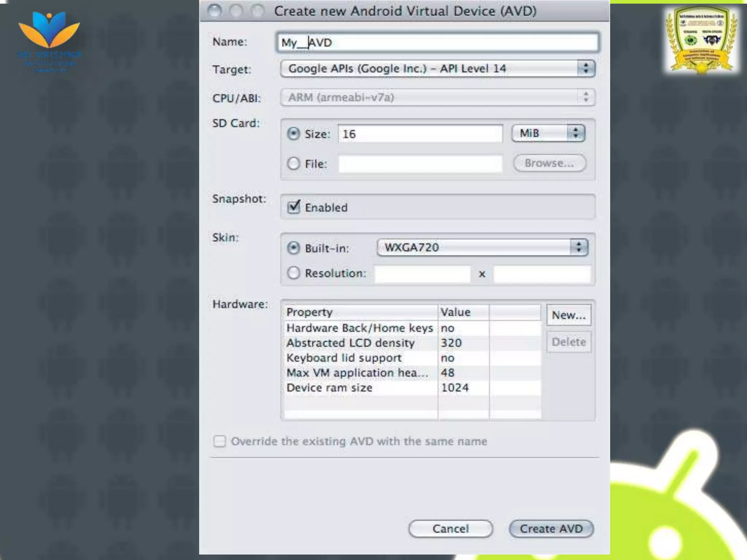This screenshot has width=747, height=560.
Task: Select the Keyboard lid support row
Action: pyautogui.click(x=412, y=358)
